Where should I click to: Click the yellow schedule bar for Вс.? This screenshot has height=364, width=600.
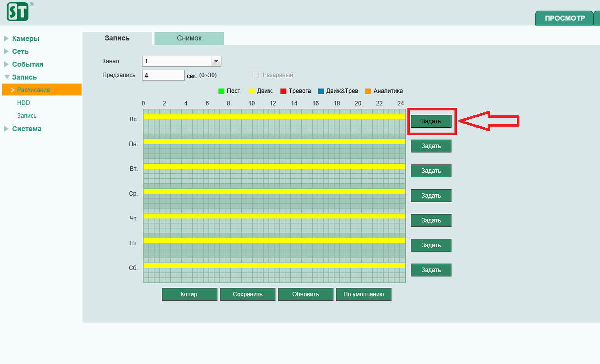274,117
